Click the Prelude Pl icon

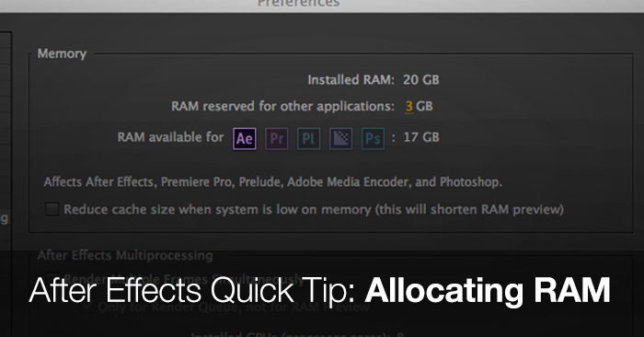click(308, 138)
